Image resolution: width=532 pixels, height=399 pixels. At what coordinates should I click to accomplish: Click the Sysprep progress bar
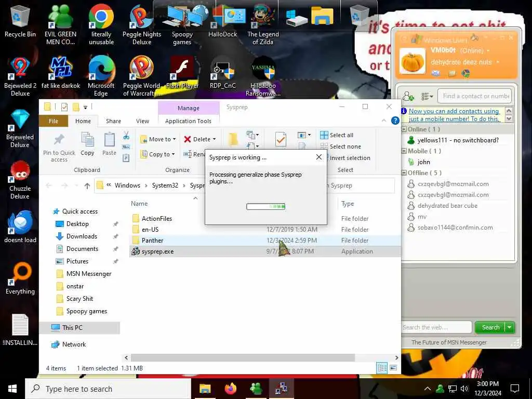click(x=265, y=206)
